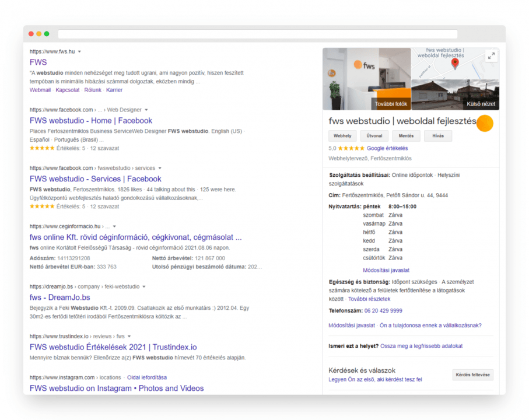Open FWS webstudio - Services | Facebook result

coord(96,179)
